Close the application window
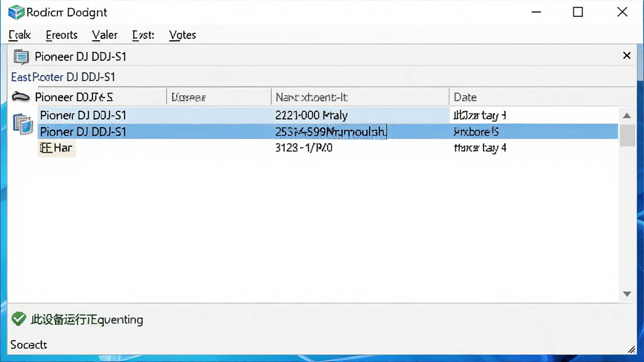The height and width of the screenshot is (362, 644). click(622, 13)
